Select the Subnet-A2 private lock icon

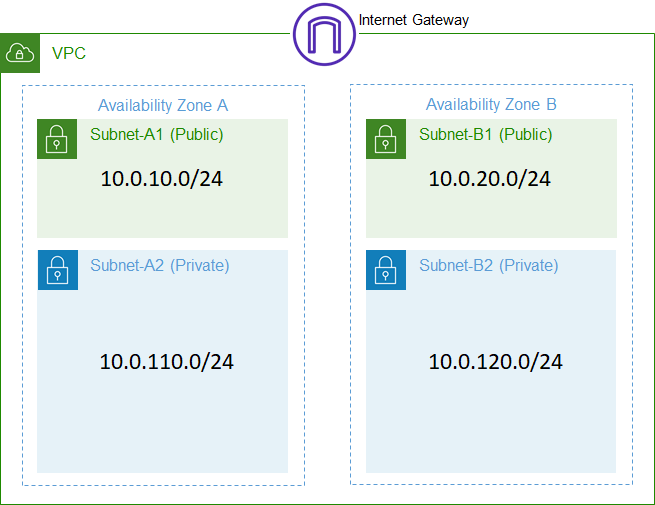click(58, 270)
